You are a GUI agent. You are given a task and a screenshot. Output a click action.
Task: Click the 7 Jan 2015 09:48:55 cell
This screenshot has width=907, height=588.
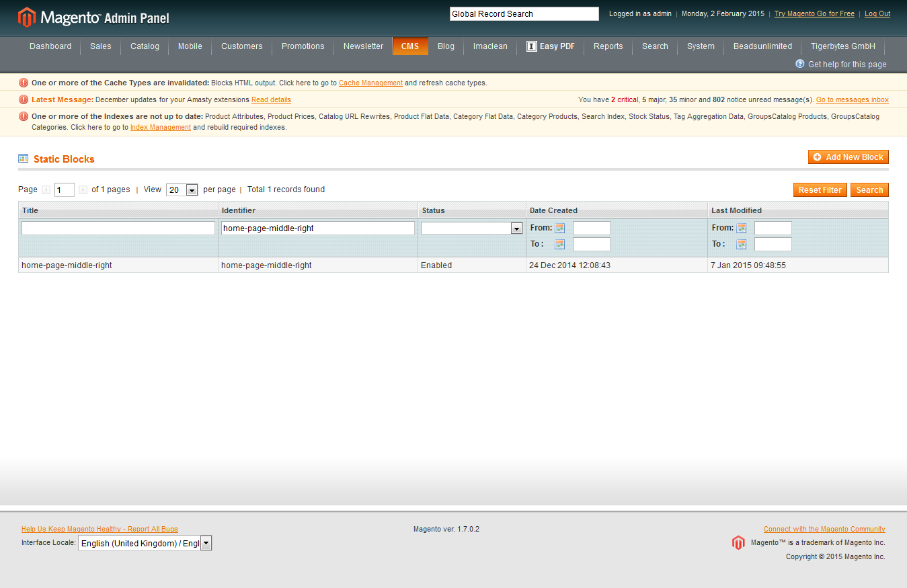pyautogui.click(x=798, y=265)
